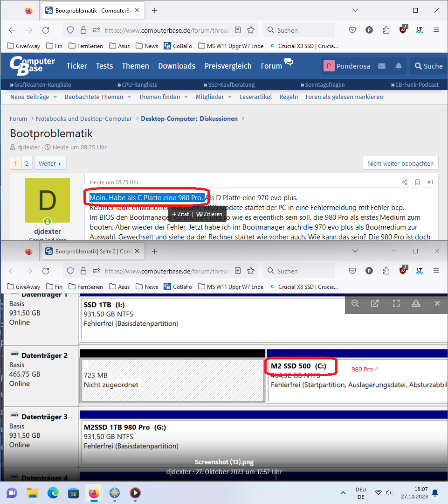Bookmark page star in bottom Firefox window
448x504 pixels.
coord(251,271)
